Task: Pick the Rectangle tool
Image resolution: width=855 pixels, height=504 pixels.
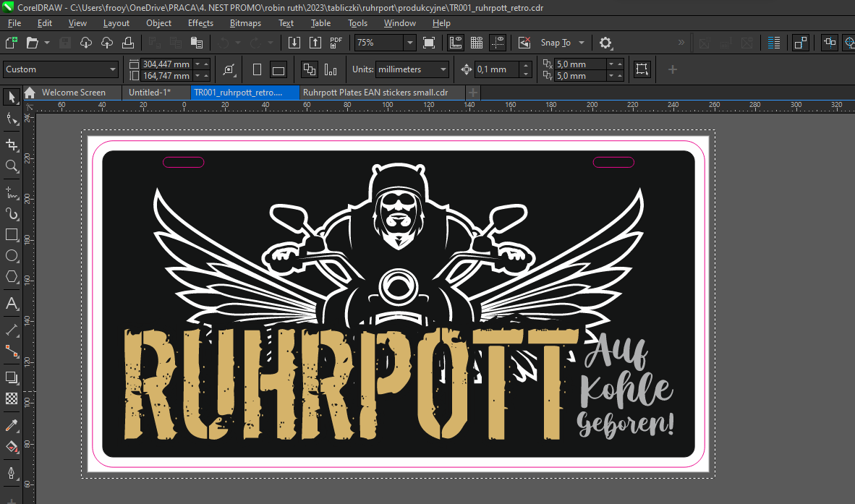Action: (12, 234)
